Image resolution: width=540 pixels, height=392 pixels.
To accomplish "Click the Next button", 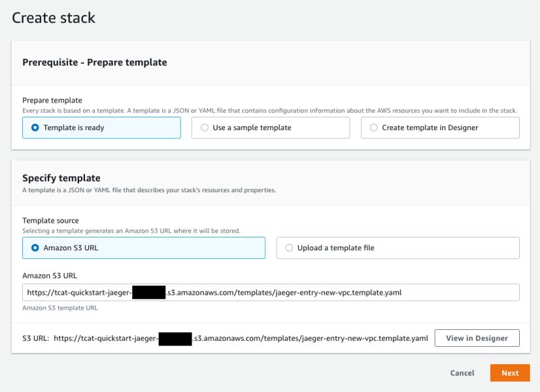I will (510, 373).
